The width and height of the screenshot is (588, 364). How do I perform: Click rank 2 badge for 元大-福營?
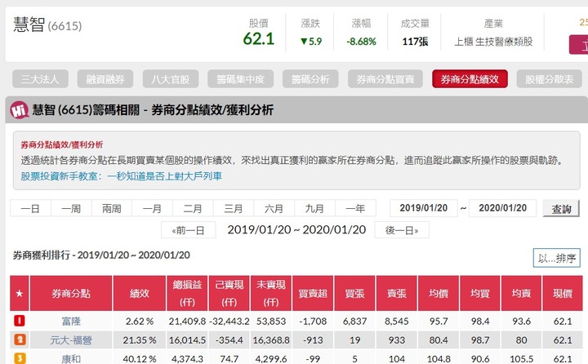[20, 340]
